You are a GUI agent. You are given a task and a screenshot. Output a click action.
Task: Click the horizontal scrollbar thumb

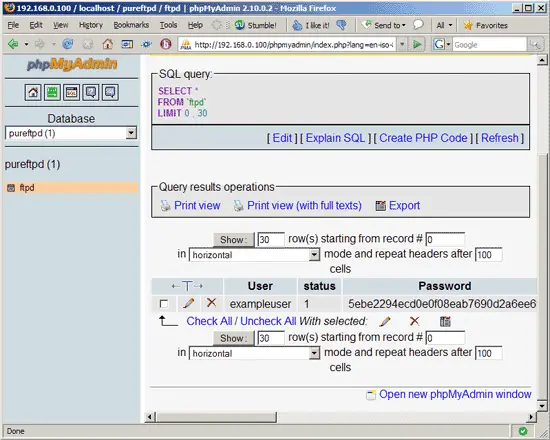tap(216, 417)
